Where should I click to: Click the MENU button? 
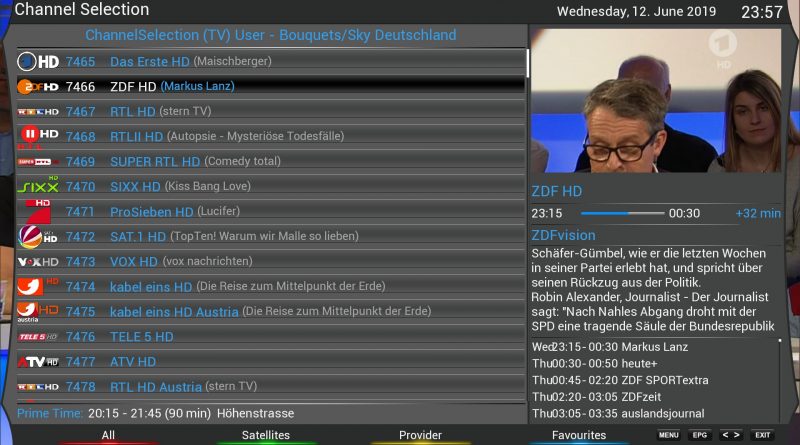coord(668,435)
